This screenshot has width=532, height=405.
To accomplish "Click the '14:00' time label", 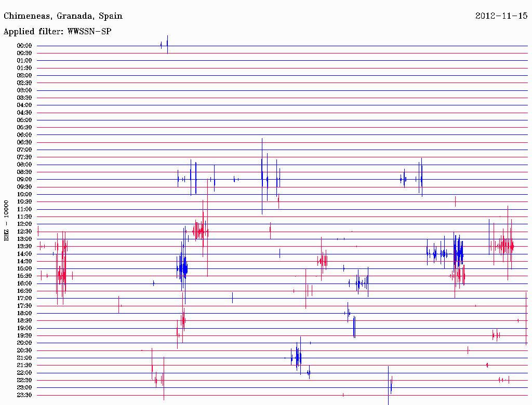I will pos(24,254).
